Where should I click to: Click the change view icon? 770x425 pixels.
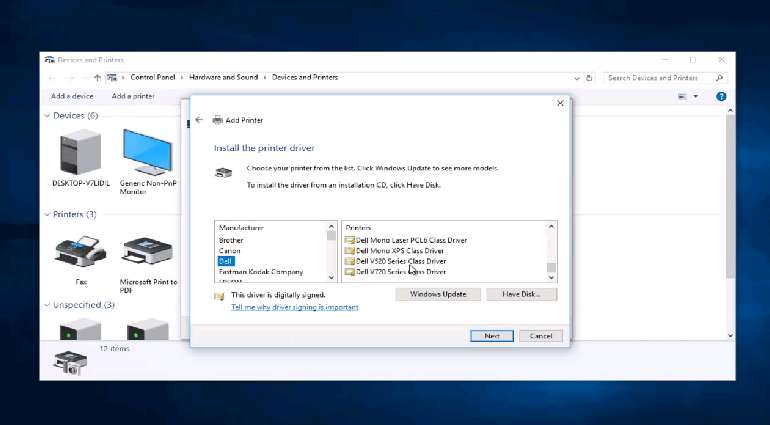point(682,96)
